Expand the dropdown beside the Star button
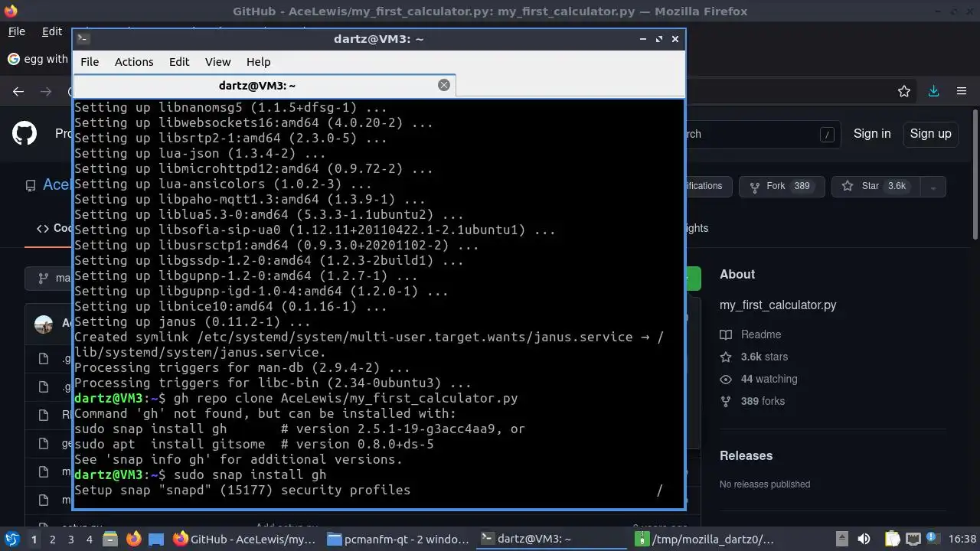 tap(933, 187)
